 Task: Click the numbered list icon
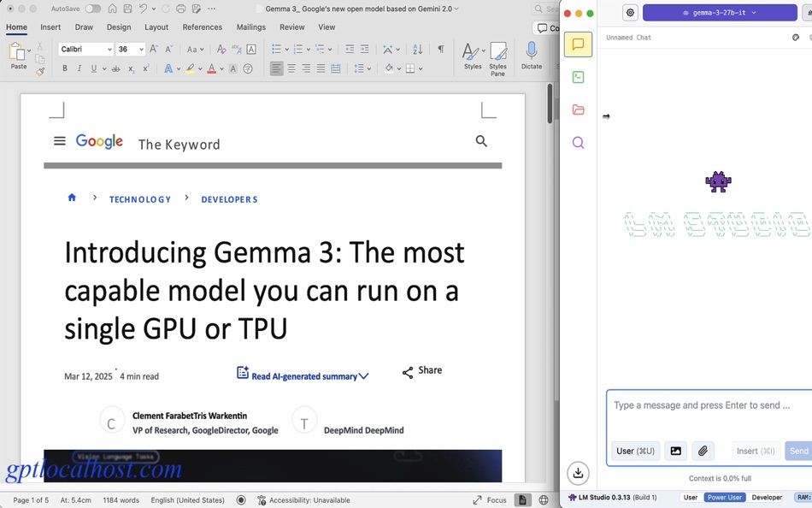[297, 50]
